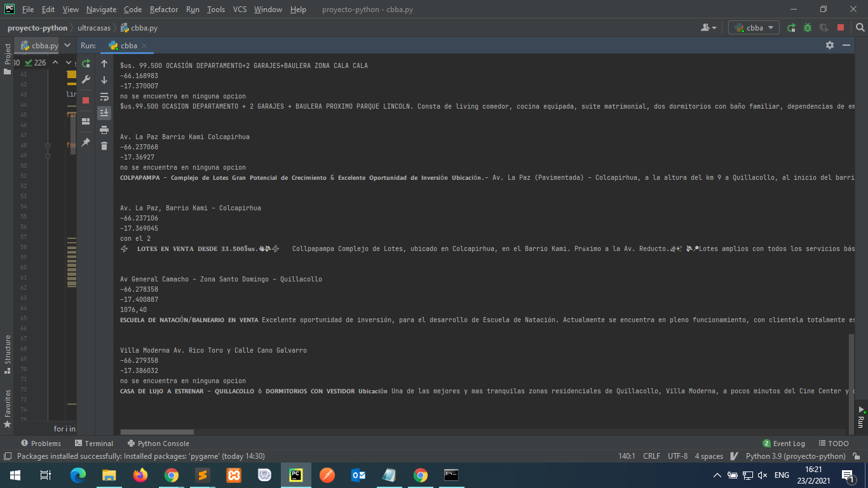This screenshot has height=488, width=868.
Task: Open the Project tool window
Action: tap(7, 58)
